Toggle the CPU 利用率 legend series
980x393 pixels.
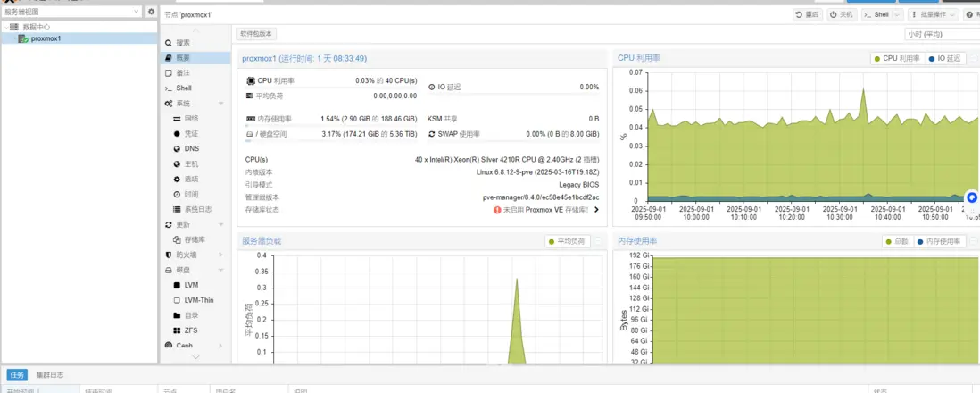coord(898,58)
